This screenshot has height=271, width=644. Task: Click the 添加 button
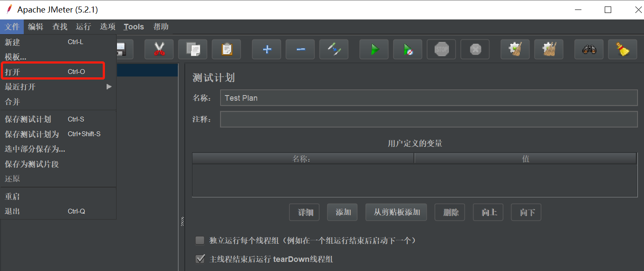(342, 212)
